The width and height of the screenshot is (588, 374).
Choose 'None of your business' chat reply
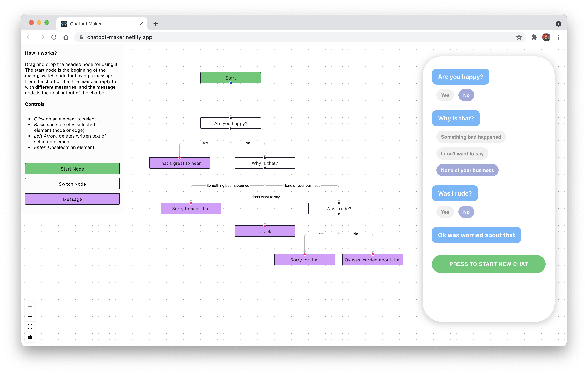pyautogui.click(x=467, y=170)
